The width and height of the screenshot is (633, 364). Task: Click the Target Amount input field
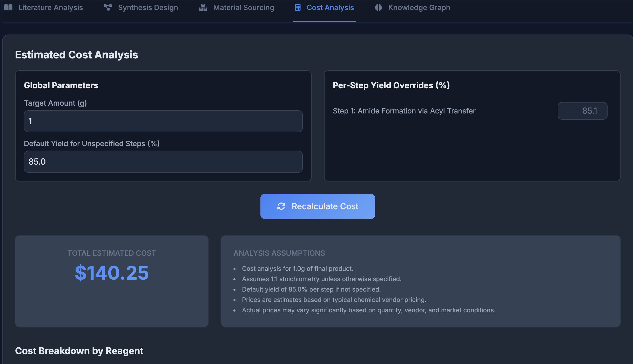pyautogui.click(x=163, y=121)
